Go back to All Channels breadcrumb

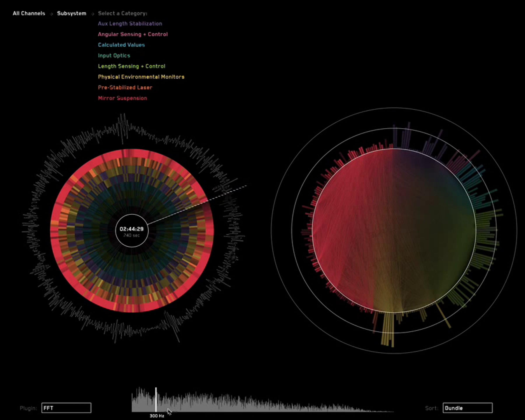click(x=29, y=13)
